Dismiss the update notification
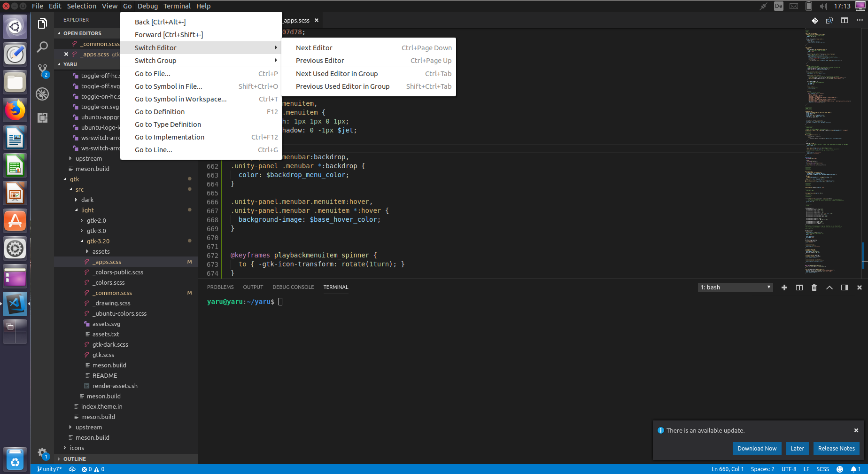Image resolution: width=868 pixels, height=474 pixels. coord(856,430)
